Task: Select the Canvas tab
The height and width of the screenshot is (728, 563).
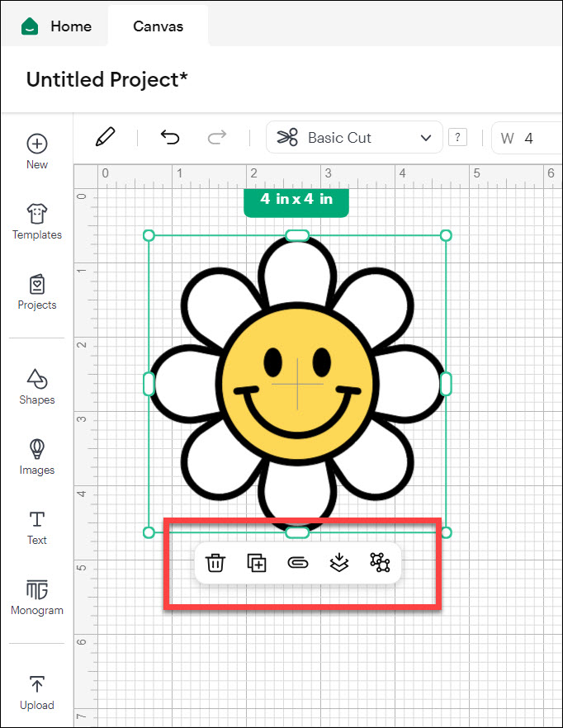Action: 158,26
